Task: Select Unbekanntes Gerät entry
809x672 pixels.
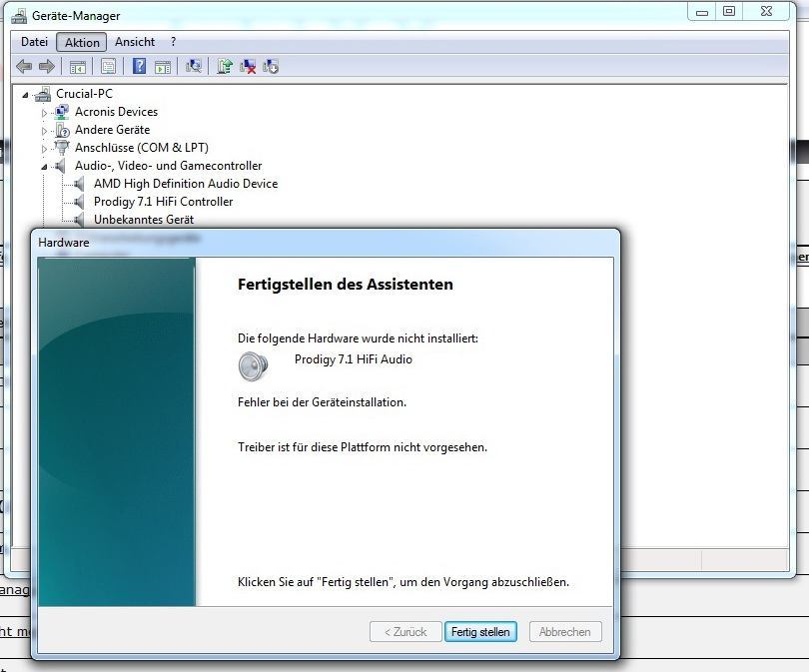Action: (144, 220)
